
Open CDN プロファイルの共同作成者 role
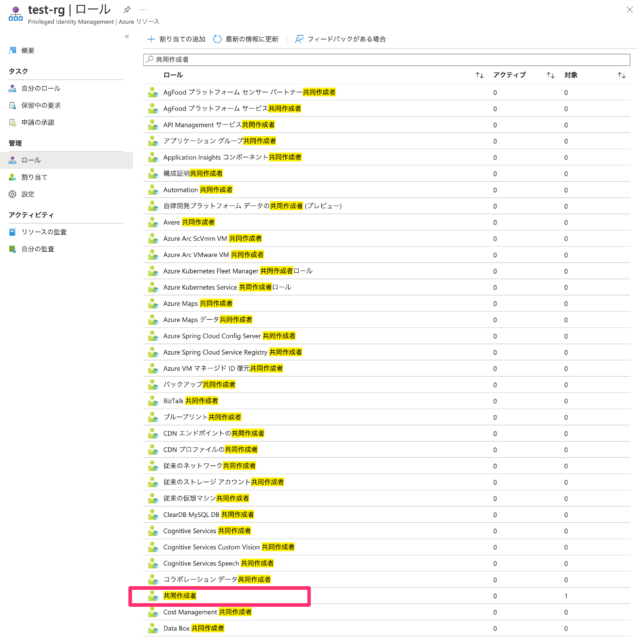click(x=211, y=450)
